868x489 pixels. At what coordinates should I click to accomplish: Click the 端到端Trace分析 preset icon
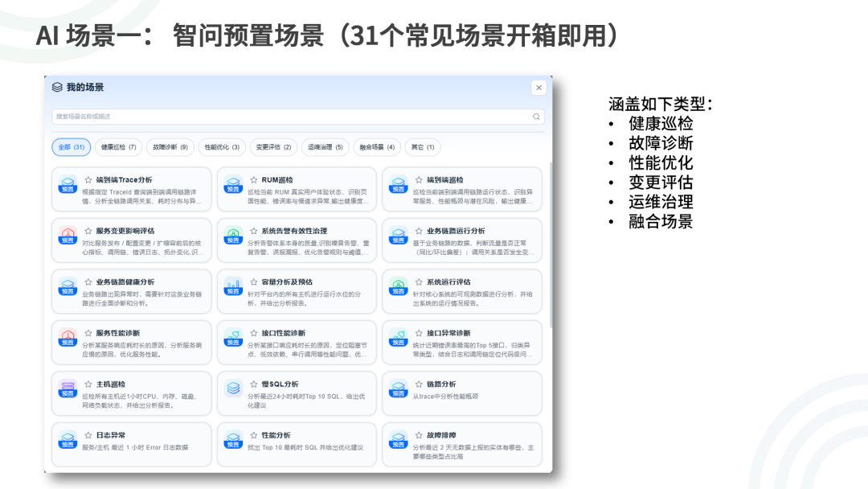pos(68,184)
